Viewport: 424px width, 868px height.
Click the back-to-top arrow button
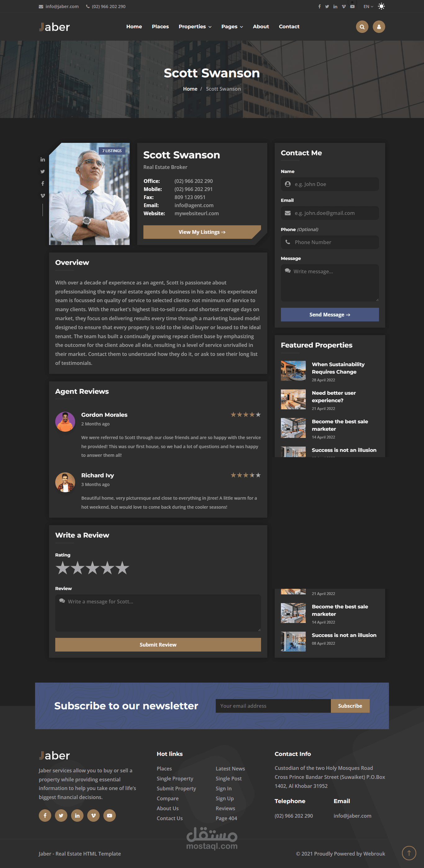point(409,853)
